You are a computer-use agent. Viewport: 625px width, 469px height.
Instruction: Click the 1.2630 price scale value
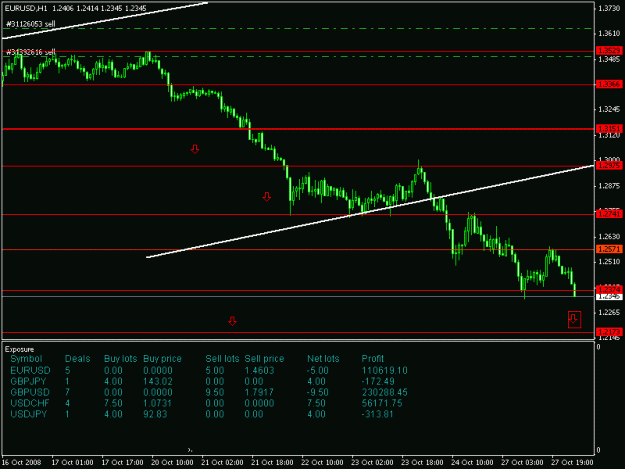609,236
